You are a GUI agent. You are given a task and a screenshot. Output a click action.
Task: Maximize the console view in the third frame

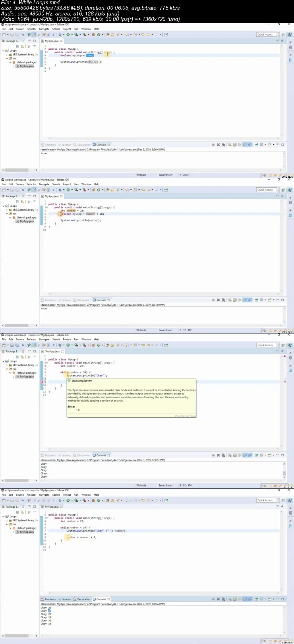tap(283, 455)
